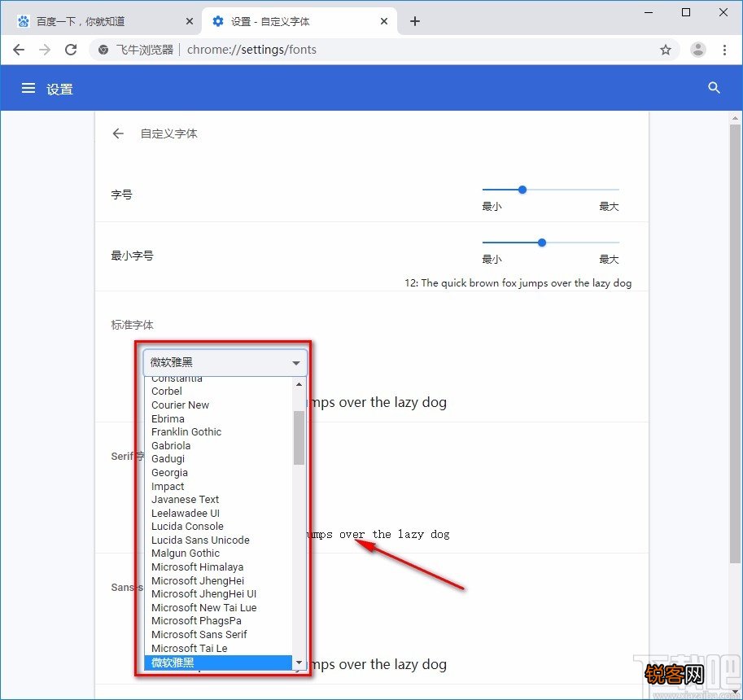Pick Gabriola font option
This screenshot has height=700, width=743.
218,446
